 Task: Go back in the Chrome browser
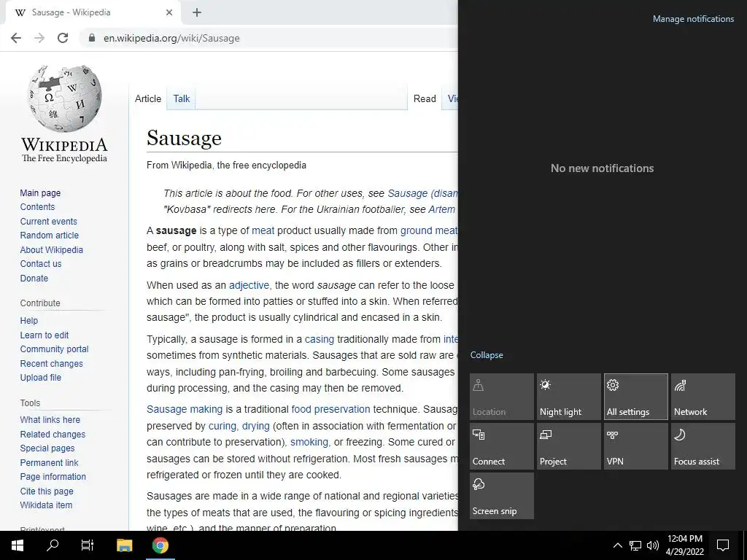click(x=16, y=38)
